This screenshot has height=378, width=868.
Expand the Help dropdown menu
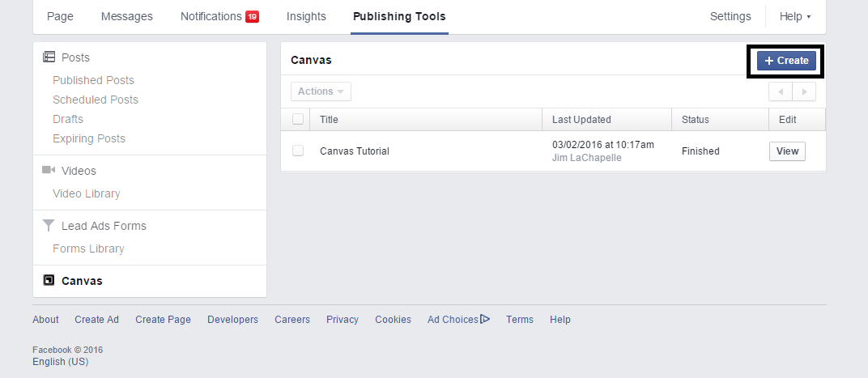794,16
